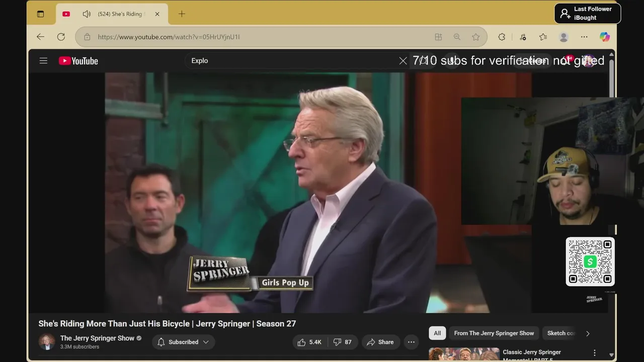Expand the Subscribed notification dropdown
The image size is (644, 362).
(x=184, y=342)
